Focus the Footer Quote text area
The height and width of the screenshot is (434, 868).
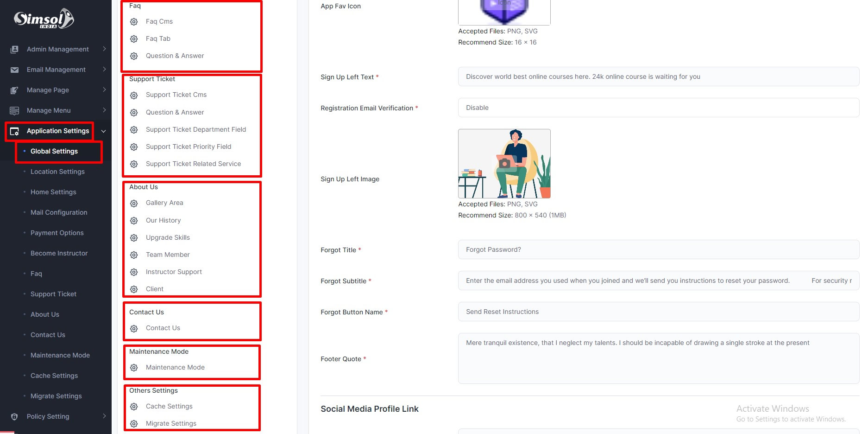(658, 358)
